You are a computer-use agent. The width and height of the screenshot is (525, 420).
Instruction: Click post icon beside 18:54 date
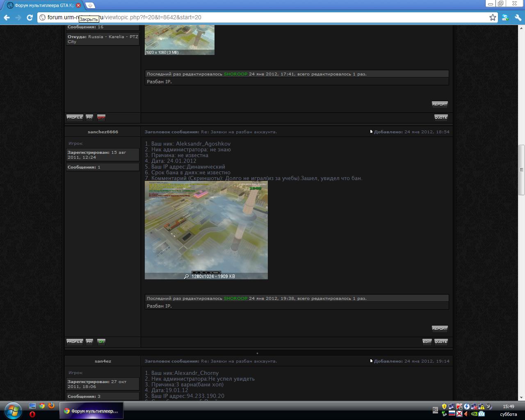pos(371,132)
